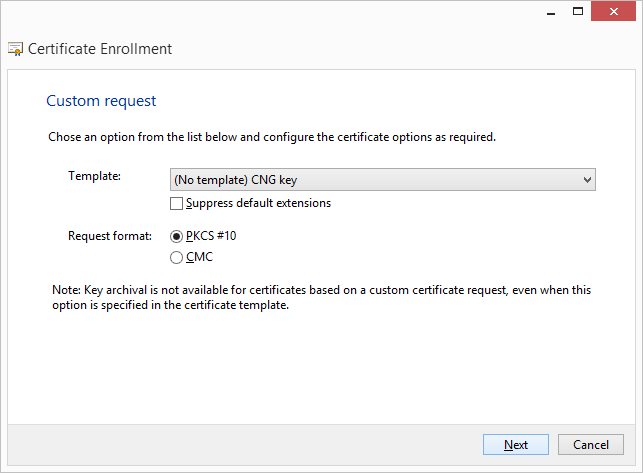The image size is (643, 473).
Task: Click the Template: field label
Action: [94, 176]
